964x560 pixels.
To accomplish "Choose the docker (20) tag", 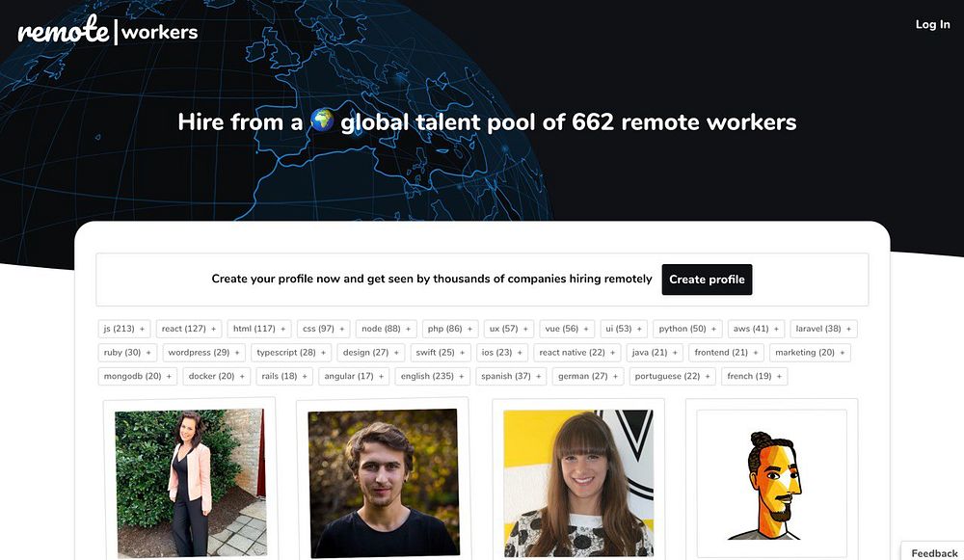I will click(216, 376).
